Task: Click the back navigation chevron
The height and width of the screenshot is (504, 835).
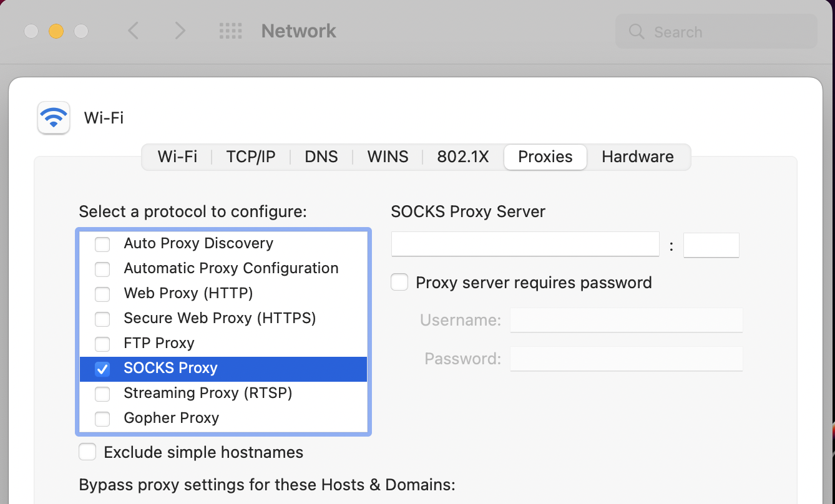Action: tap(133, 31)
